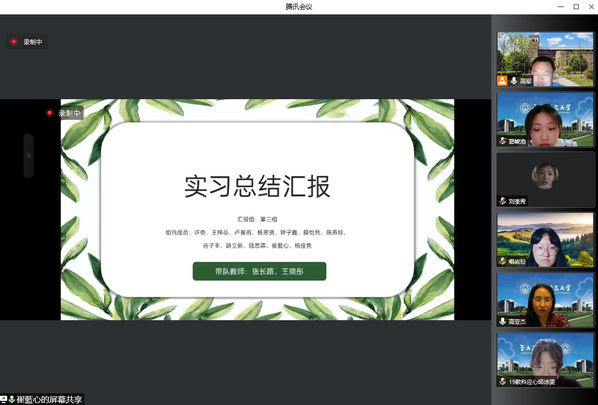Viewport: 598px width, 405px height.
Task: Click the muted mic icon on the bottom participant tile
Action: [x=503, y=381]
